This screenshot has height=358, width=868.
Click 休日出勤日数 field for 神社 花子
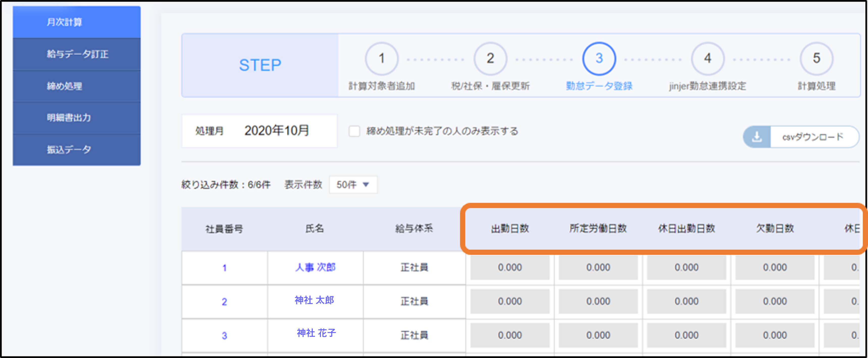[x=686, y=335]
